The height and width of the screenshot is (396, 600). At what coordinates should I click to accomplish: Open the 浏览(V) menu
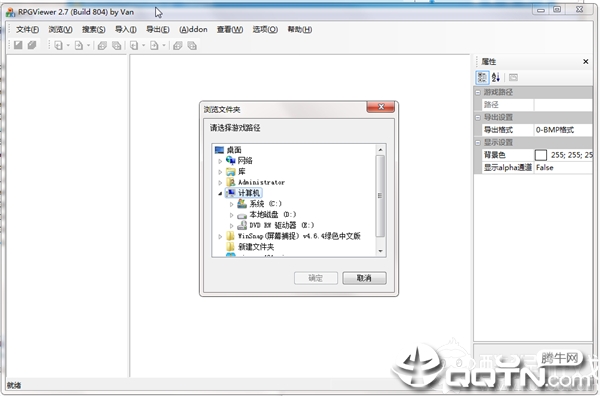(60, 29)
